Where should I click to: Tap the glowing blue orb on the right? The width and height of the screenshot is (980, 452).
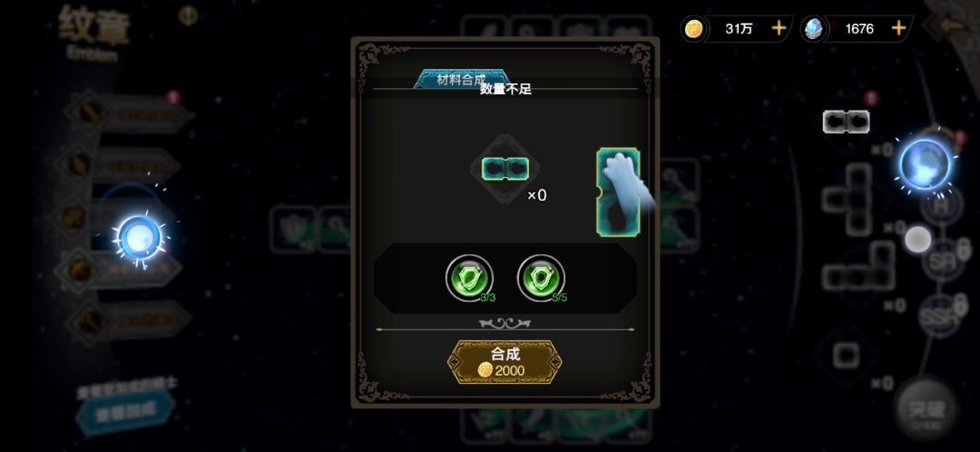click(x=925, y=165)
